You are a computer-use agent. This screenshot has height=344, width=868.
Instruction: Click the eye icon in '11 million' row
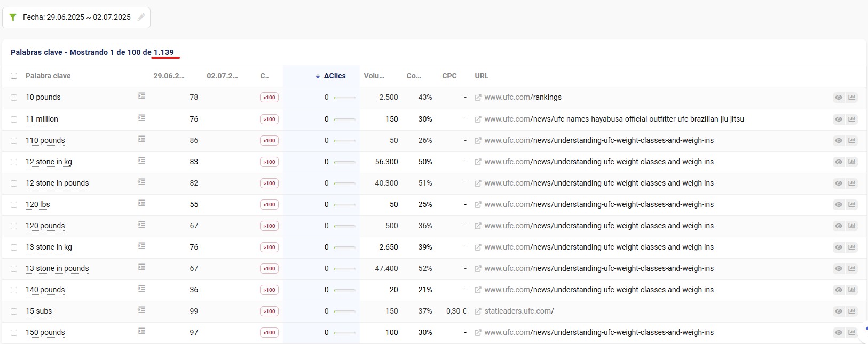pyautogui.click(x=839, y=119)
